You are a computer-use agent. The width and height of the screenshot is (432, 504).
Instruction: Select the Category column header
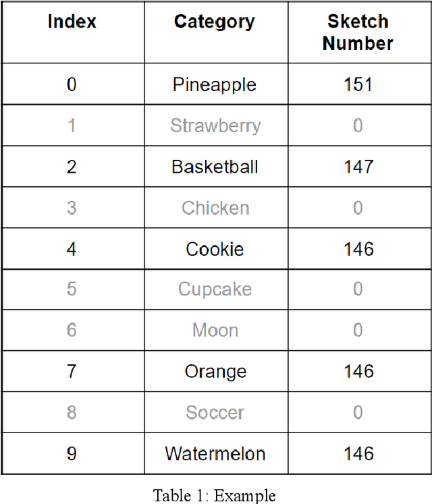(215, 22)
